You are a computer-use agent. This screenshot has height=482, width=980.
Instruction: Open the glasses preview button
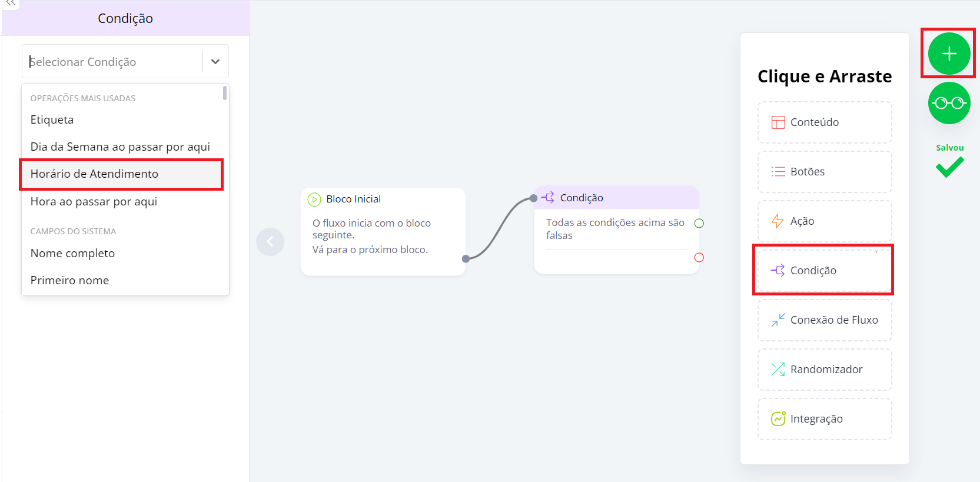[949, 103]
